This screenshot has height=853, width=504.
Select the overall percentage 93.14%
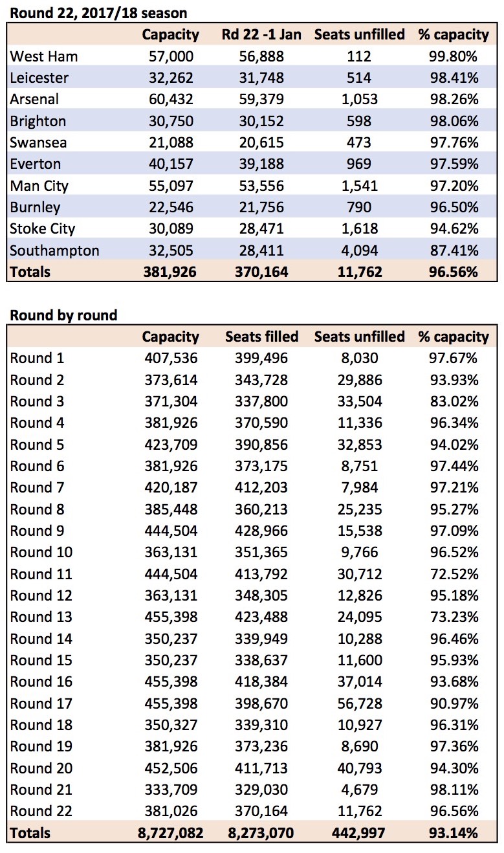(x=454, y=833)
